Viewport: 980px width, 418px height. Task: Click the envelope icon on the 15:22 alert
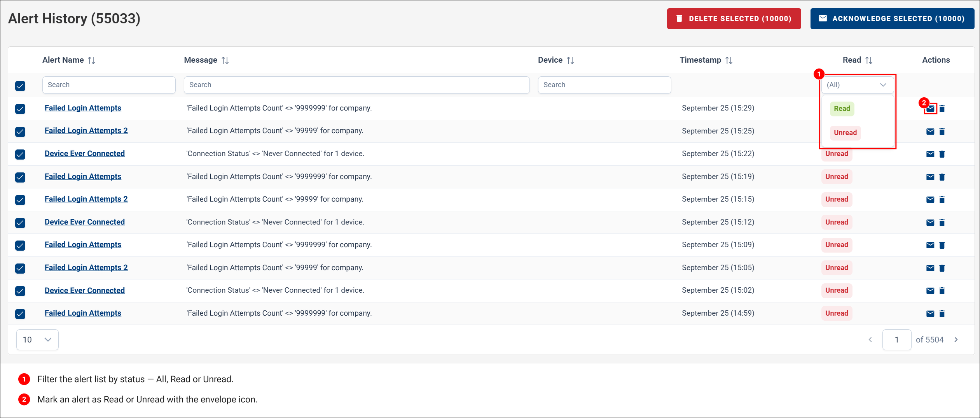coord(930,154)
